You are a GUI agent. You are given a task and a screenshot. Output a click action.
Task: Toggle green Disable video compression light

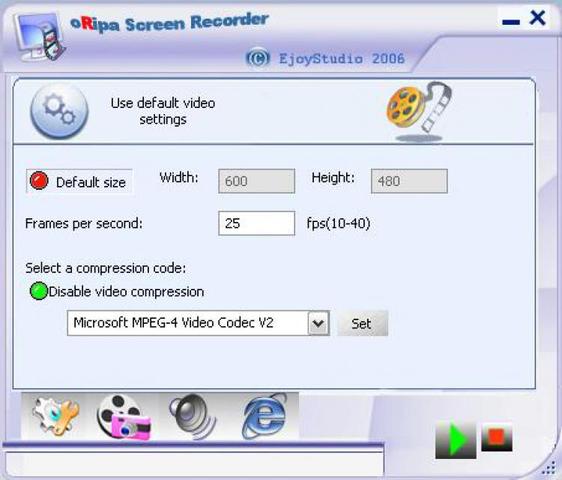tap(39, 291)
